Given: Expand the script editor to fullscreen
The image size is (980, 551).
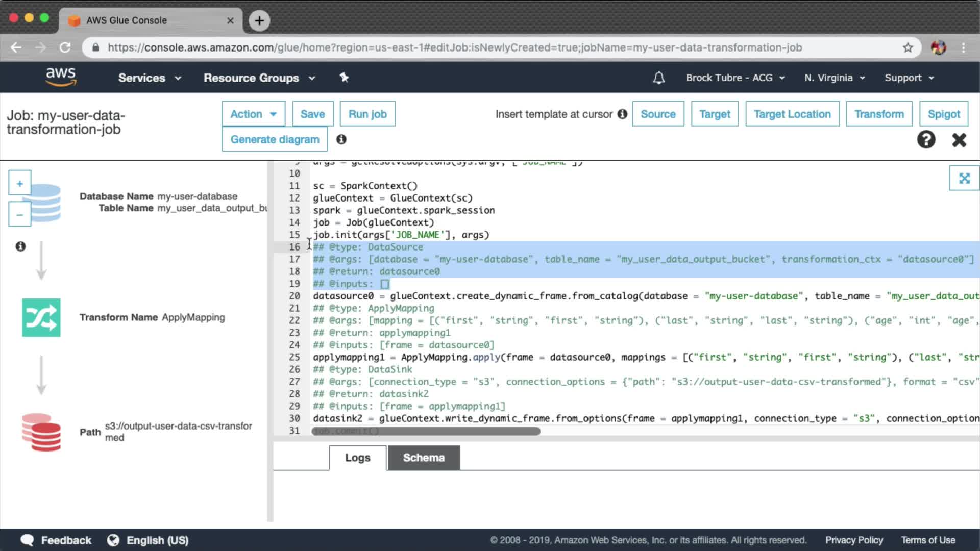Looking at the screenshot, I should point(964,178).
